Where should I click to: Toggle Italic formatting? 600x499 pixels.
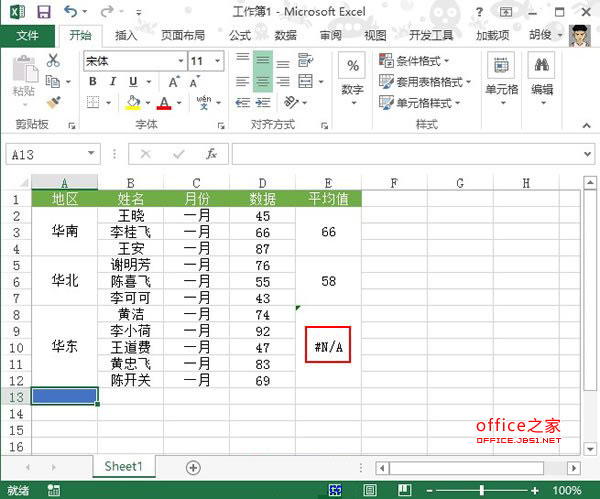pyautogui.click(x=112, y=82)
